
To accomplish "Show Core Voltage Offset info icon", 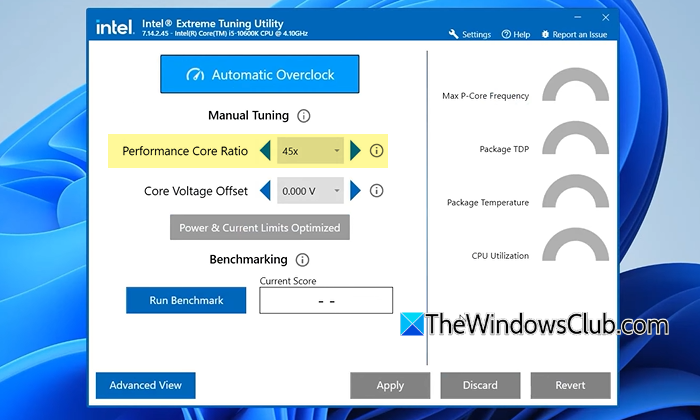I will (x=376, y=191).
